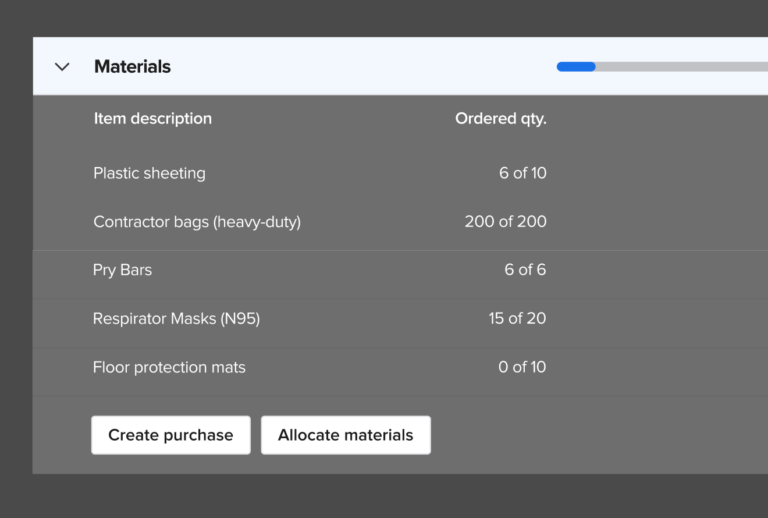The height and width of the screenshot is (518, 768).
Task: Collapse the Materials section chevron
Action: point(62,67)
